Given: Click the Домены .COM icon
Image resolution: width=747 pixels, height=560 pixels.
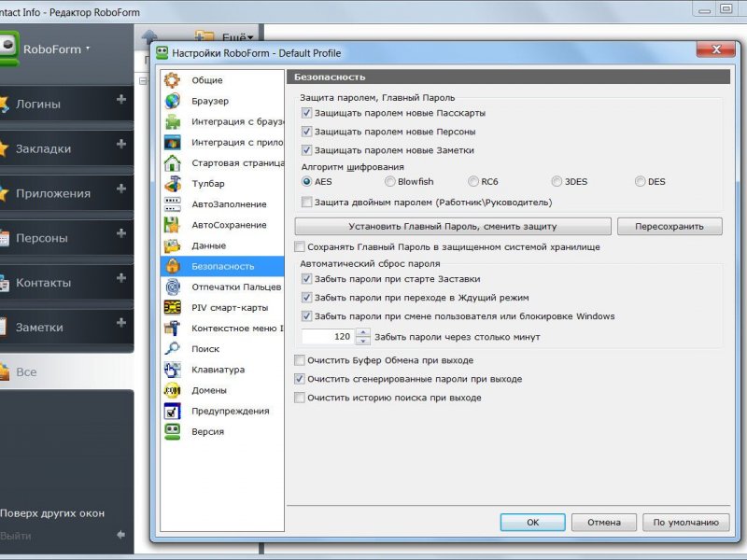Looking at the screenshot, I should (172, 390).
